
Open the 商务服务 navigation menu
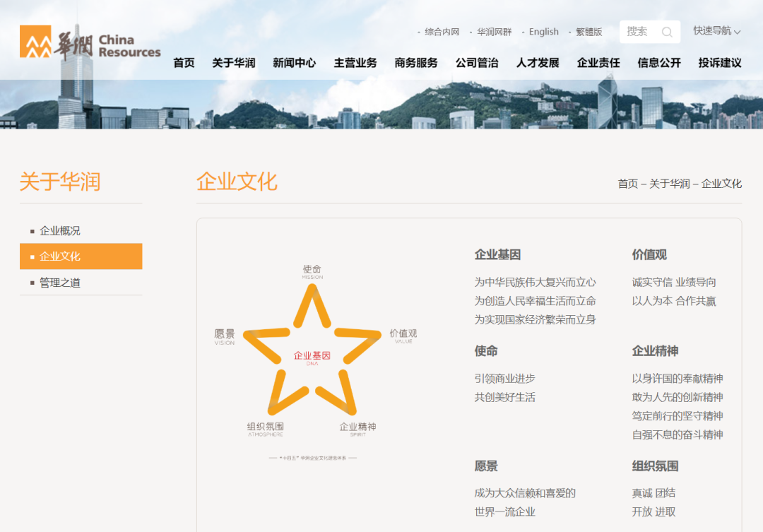(x=416, y=63)
